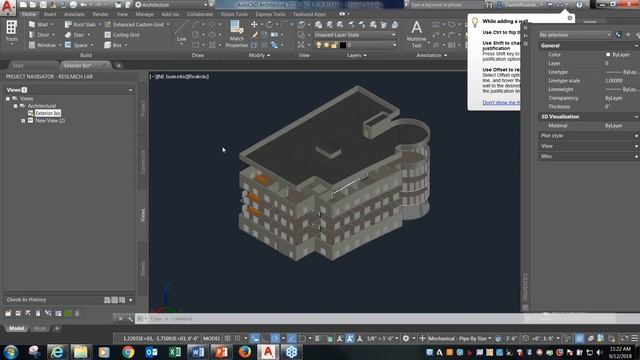Select Exterior Iso in Views tree
The width and height of the screenshot is (640, 360).
[x=48, y=113]
